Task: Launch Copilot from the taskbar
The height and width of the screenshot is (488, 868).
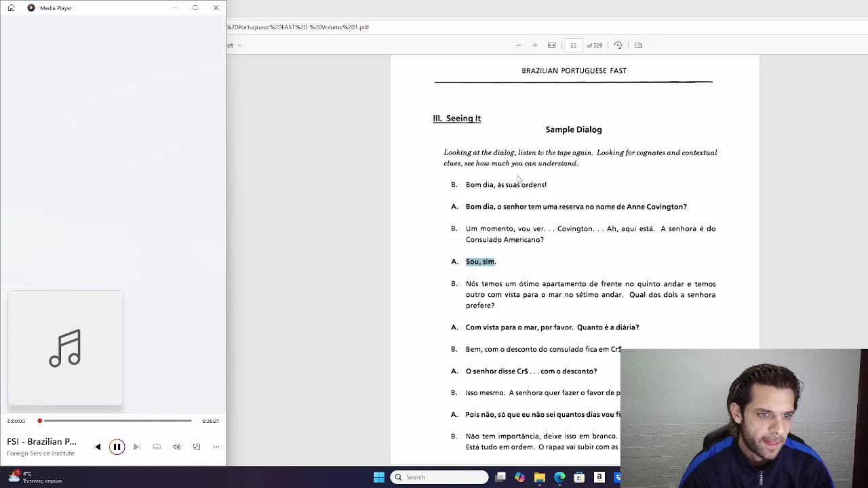Action: point(519,477)
